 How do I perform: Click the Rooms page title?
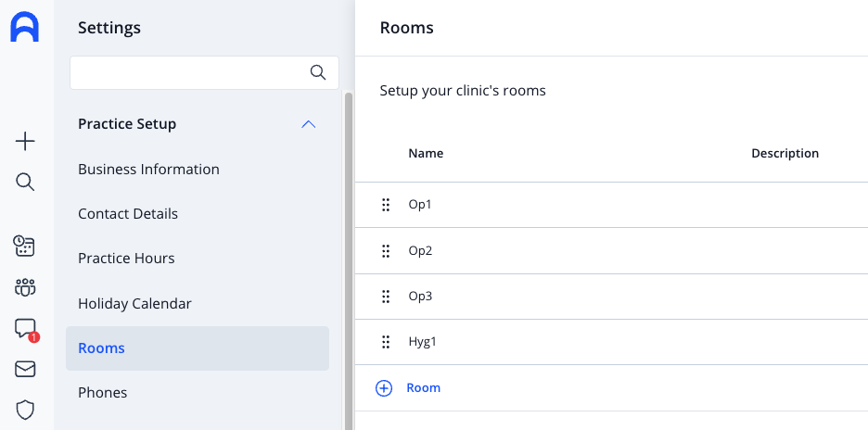(407, 28)
